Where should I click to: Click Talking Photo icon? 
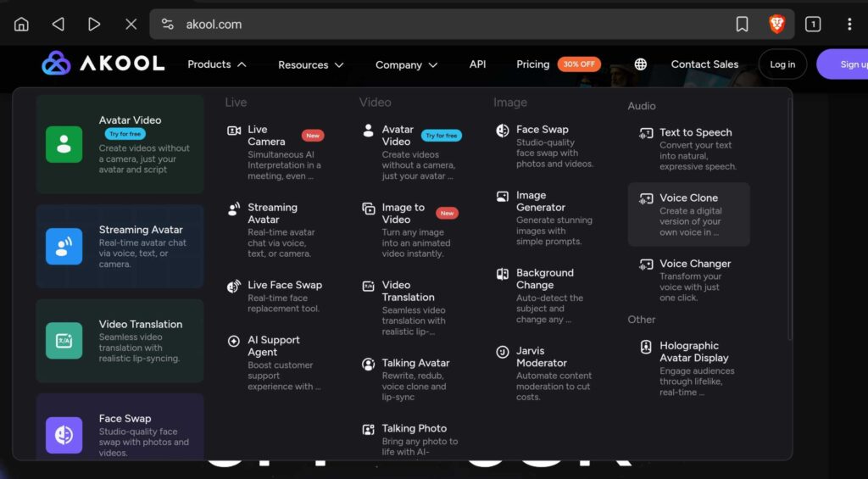coord(368,430)
